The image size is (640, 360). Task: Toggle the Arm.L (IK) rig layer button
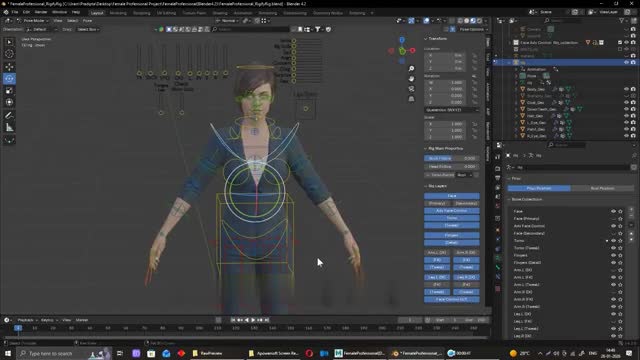(x=437, y=253)
